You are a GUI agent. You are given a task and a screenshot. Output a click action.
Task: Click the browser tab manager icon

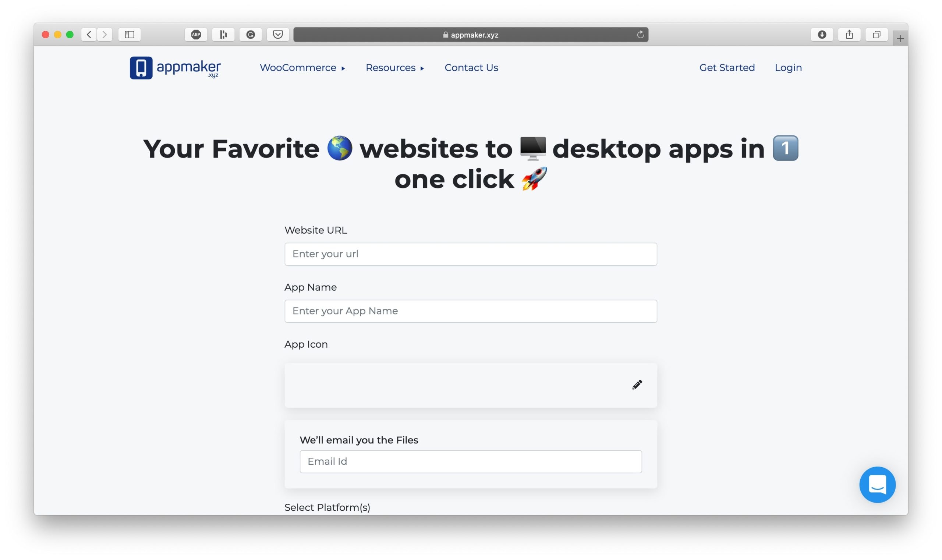(877, 34)
